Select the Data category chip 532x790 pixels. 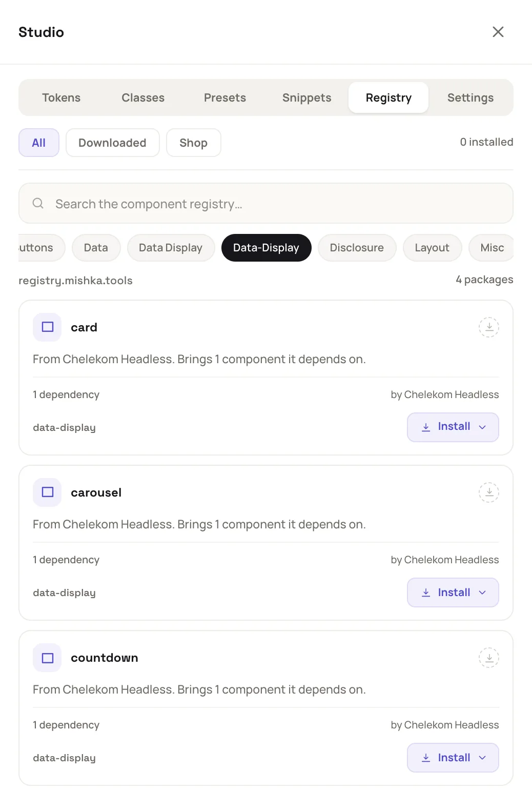pos(96,248)
